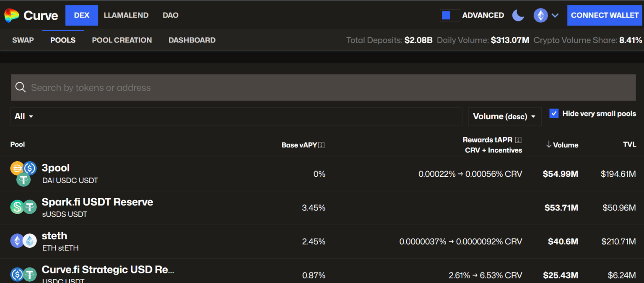
Task: Click the 3pool TVL $194.61M
Action: click(618, 174)
